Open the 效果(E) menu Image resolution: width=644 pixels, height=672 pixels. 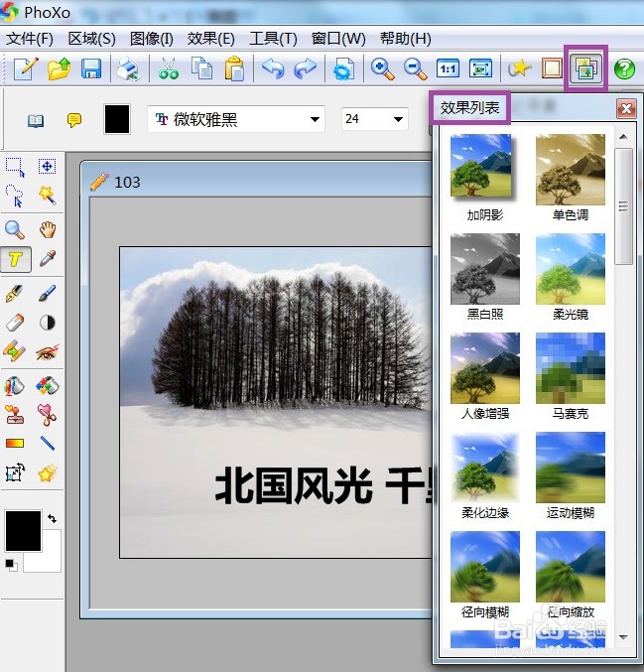pos(210,39)
